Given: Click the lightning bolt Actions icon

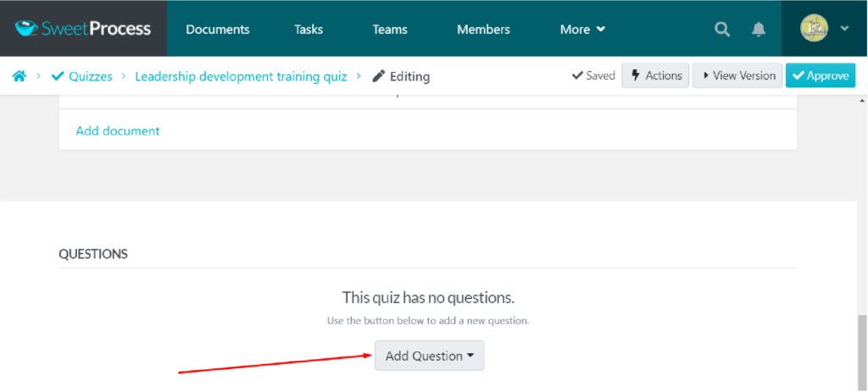Looking at the screenshot, I should tap(635, 75).
